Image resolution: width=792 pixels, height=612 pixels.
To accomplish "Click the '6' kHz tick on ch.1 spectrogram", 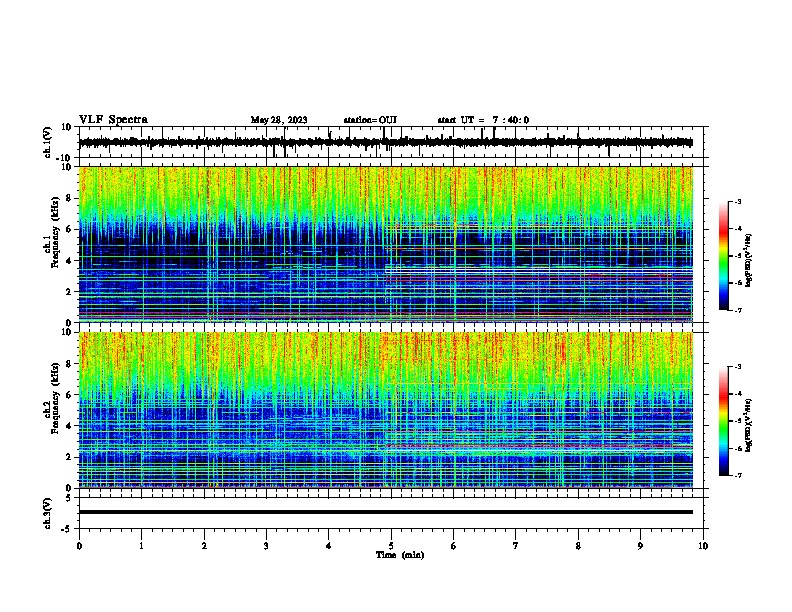I will 69,229.
